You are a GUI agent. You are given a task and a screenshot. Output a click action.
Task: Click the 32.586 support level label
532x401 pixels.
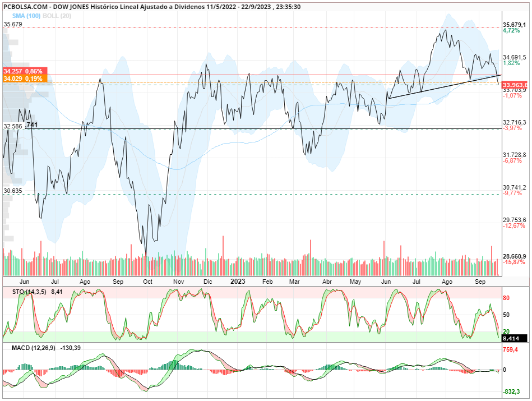(13, 126)
